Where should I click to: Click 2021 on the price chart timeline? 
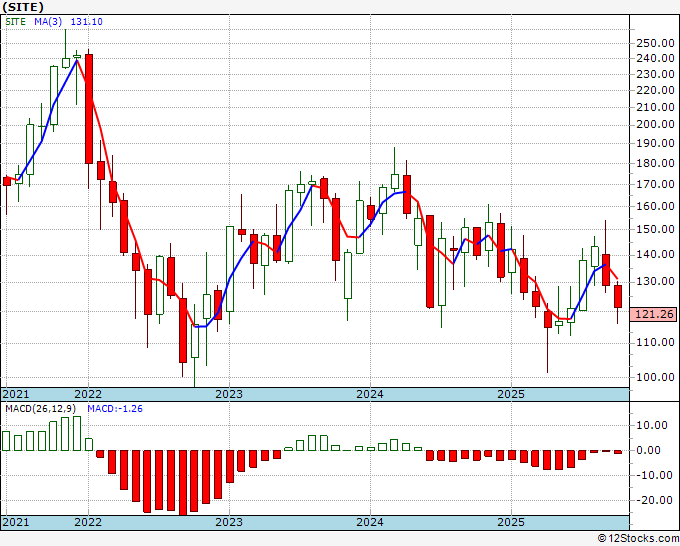tap(16, 394)
